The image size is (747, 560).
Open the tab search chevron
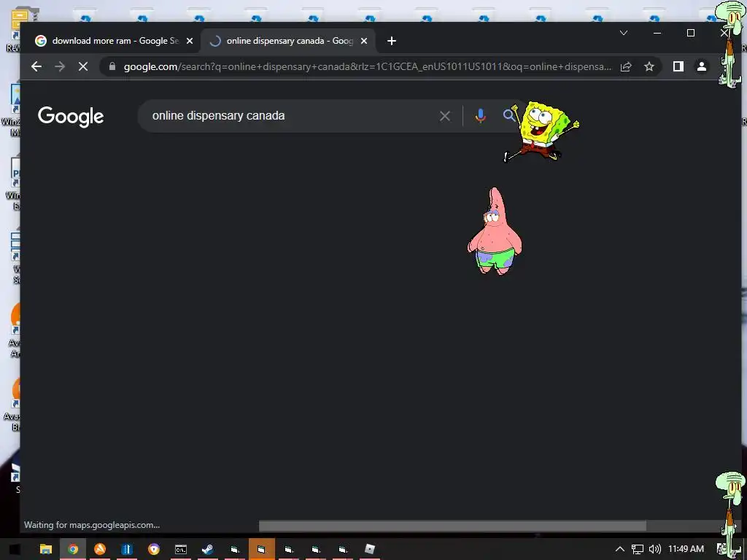[623, 33]
